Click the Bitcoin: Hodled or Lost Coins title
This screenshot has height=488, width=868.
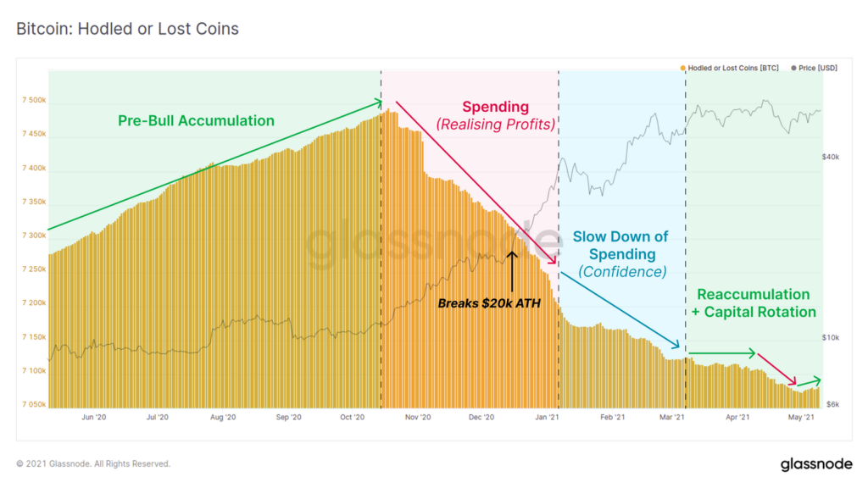(x=127, y=29)
